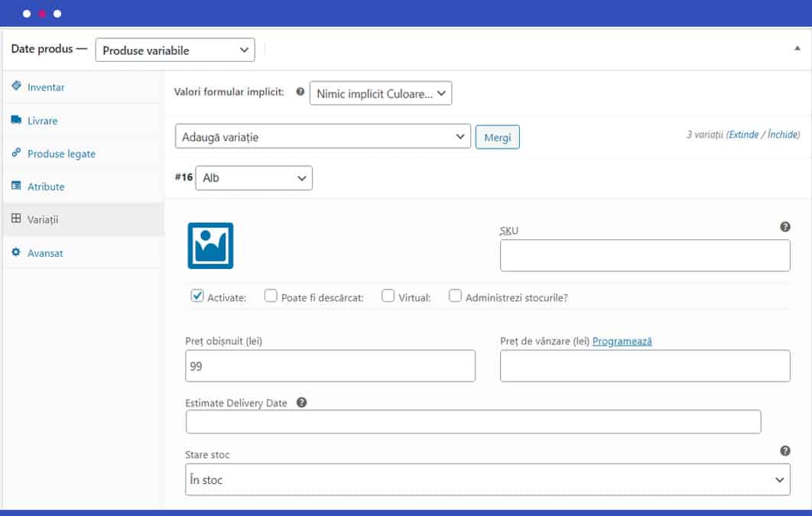Click the Estimate Delivery Date input field
The image size is (812, 516).
pyautogui.click(x=473, y=422)
